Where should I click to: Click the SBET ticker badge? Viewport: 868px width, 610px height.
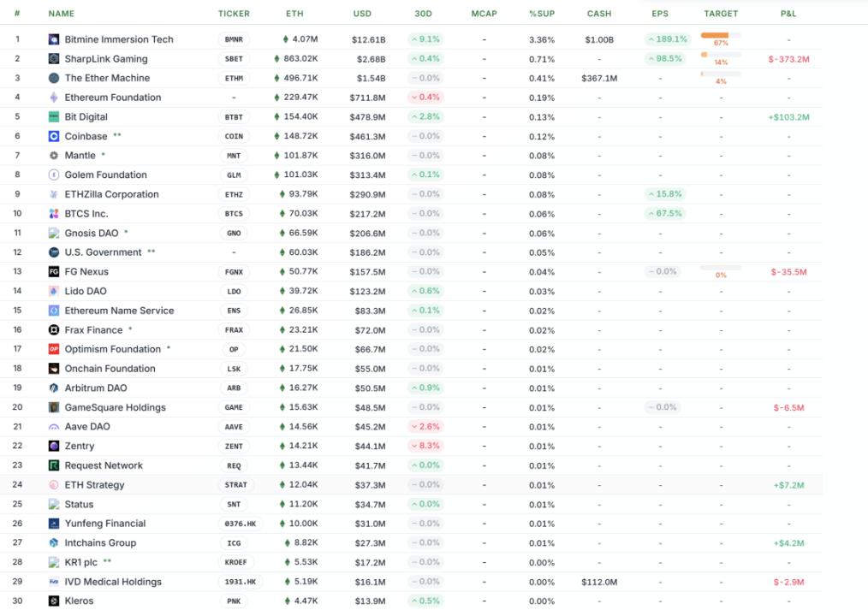(234, 59)
